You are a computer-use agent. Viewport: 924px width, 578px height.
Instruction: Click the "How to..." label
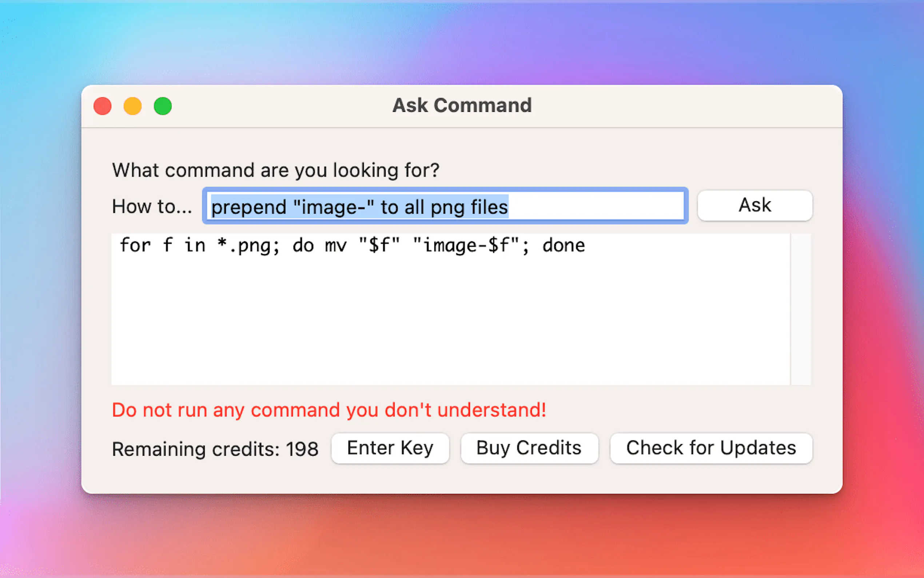coord(152,206)
